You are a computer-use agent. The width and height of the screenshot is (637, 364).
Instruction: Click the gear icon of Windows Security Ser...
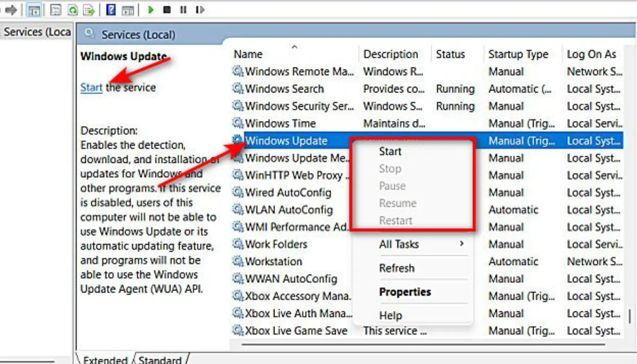(238, 106)
